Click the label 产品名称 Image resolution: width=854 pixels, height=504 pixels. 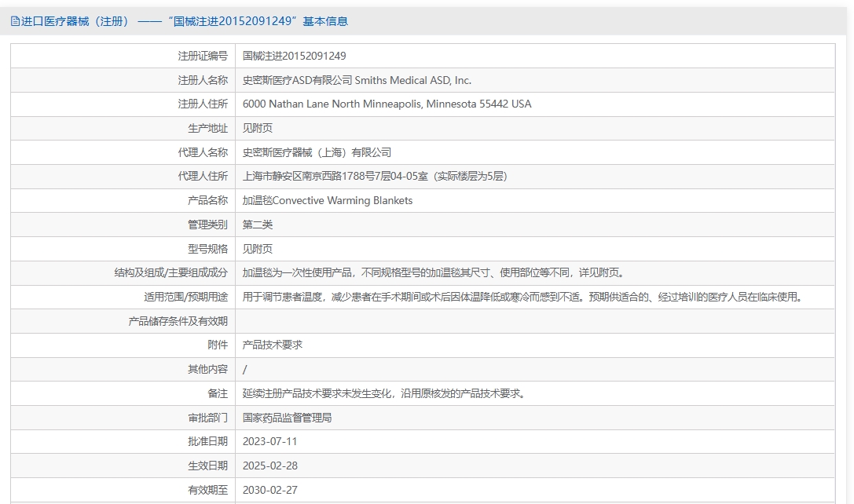tap(207, 200)
